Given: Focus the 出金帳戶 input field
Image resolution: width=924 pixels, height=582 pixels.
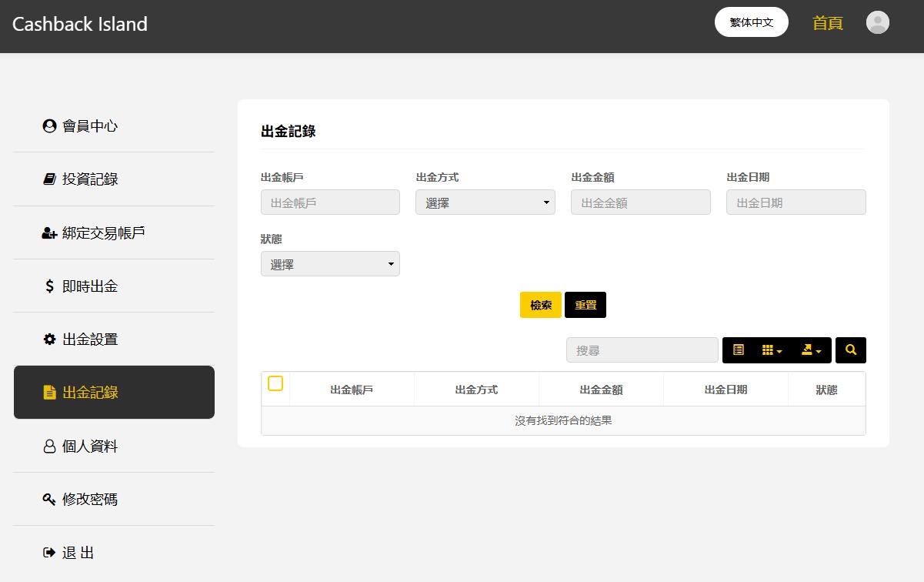Looking at the screenshot, I should coord(330,202).
